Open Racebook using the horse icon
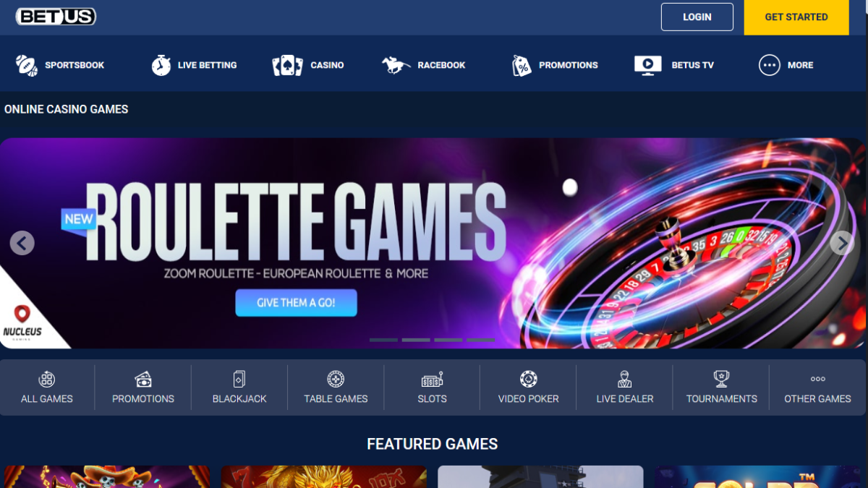The image size is (868, 488). 396,65
